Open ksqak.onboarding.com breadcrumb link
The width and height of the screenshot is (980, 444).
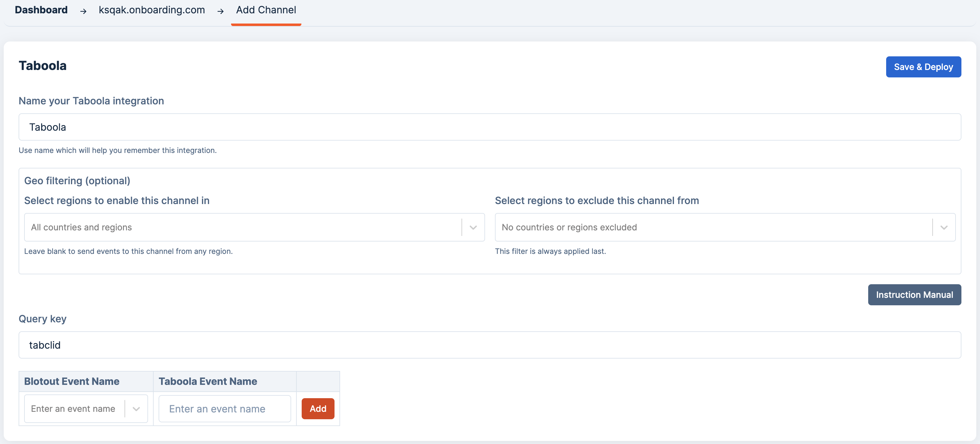151,10
